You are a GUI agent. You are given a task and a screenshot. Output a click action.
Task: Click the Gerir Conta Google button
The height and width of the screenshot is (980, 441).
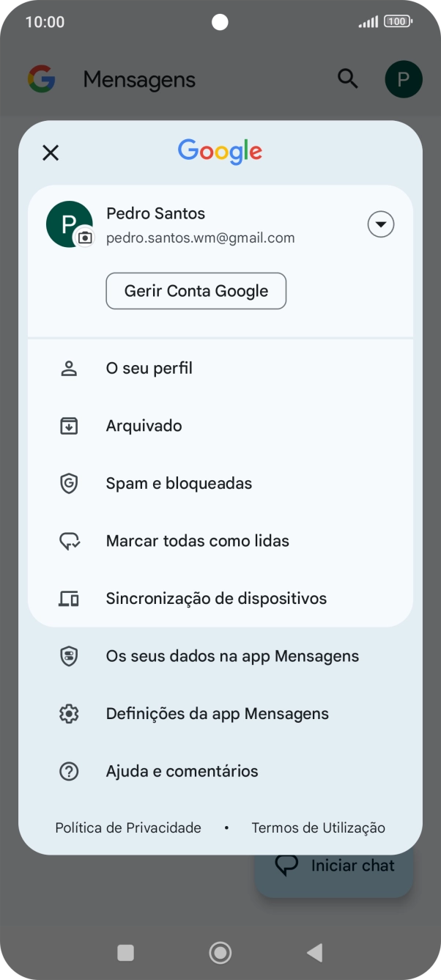(x=196, y=290)
